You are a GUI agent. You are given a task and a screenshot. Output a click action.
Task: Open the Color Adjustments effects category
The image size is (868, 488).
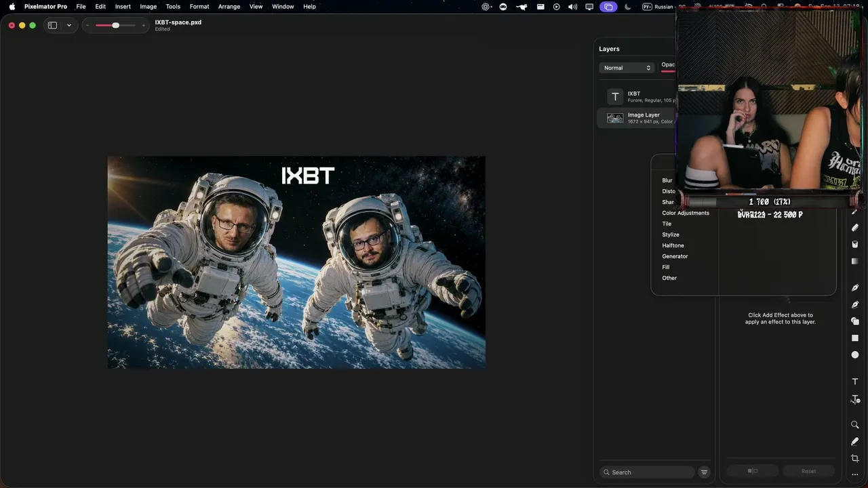click(x=686, y=213)
